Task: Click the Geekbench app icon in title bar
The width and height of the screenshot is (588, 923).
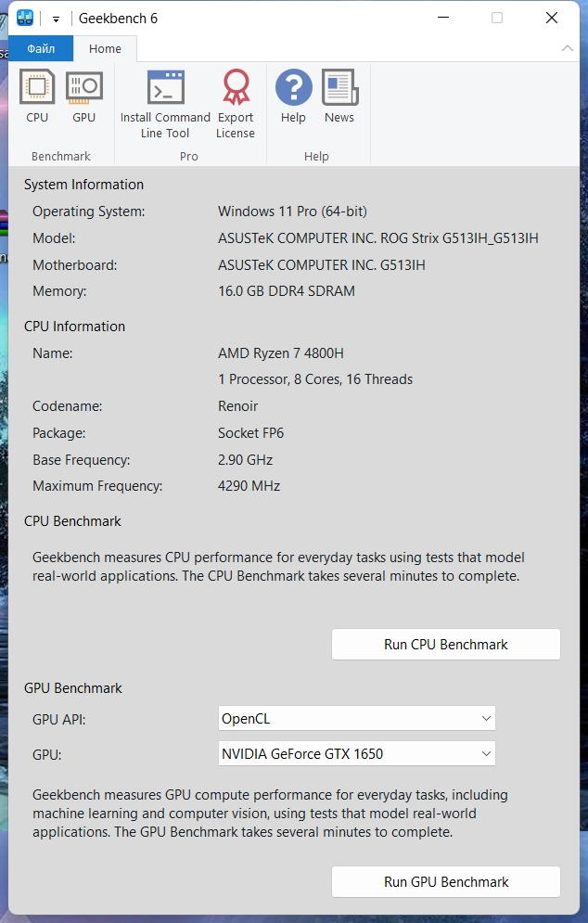Action: click(25, 18)
